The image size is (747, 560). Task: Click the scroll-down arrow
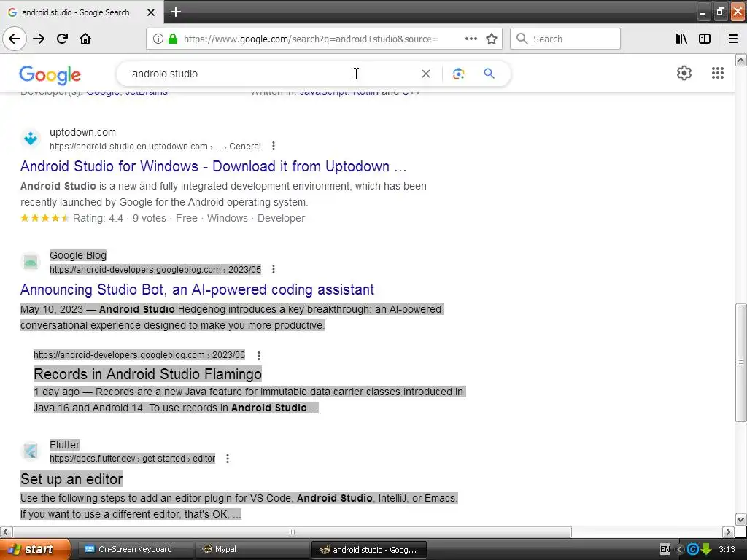[x=740, y=519]
